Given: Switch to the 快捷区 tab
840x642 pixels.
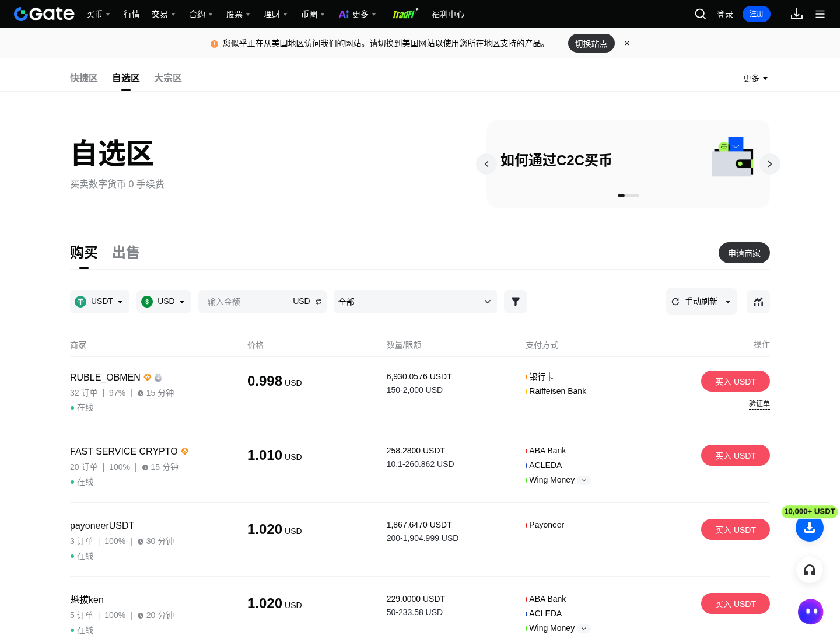Looking at the screenshot, I should point(84,78).
